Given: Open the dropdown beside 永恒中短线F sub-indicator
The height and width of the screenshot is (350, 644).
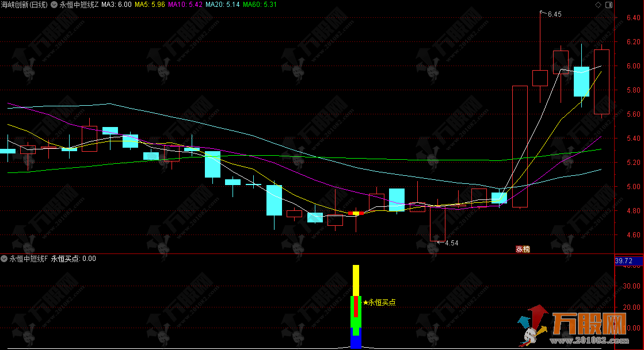Looking at the screenshot, I should click(x=4, y=259).
